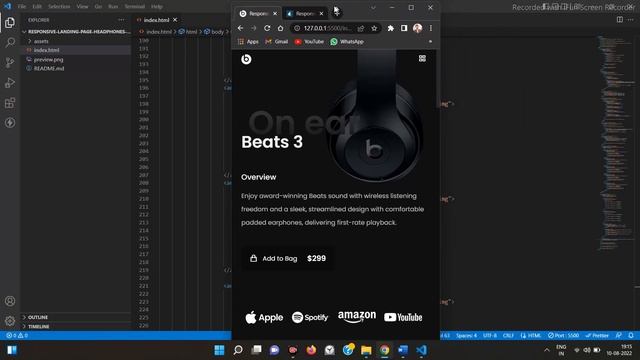Click the Chrome forward arrow
Viewport: 640px width, 360px height.
(x=253, y=28)
